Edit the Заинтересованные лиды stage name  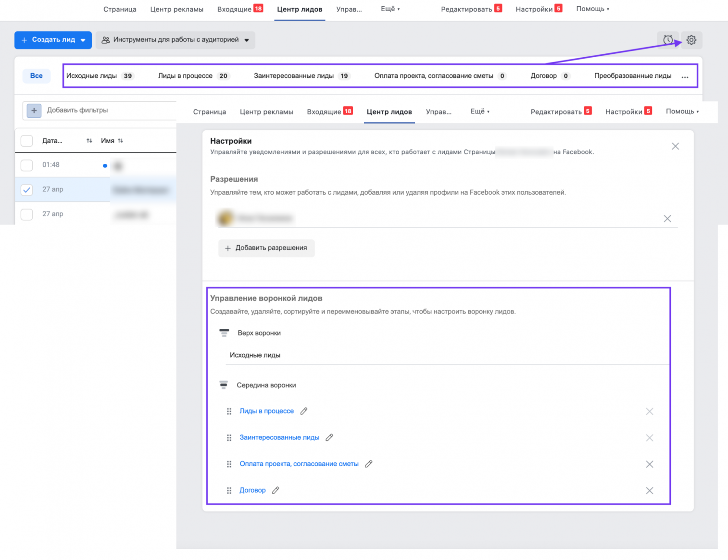[329, 437]
